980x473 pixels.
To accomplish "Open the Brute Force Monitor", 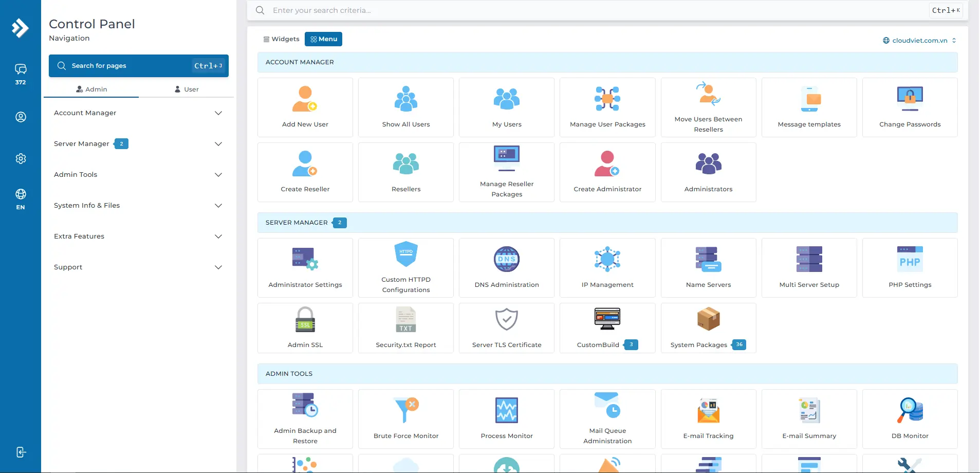I will pos(405,418).
